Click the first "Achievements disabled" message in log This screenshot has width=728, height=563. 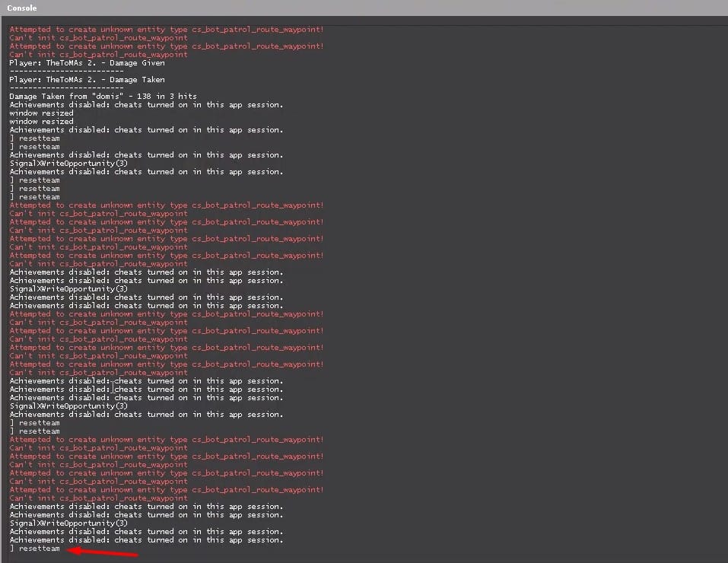[146, 105]
